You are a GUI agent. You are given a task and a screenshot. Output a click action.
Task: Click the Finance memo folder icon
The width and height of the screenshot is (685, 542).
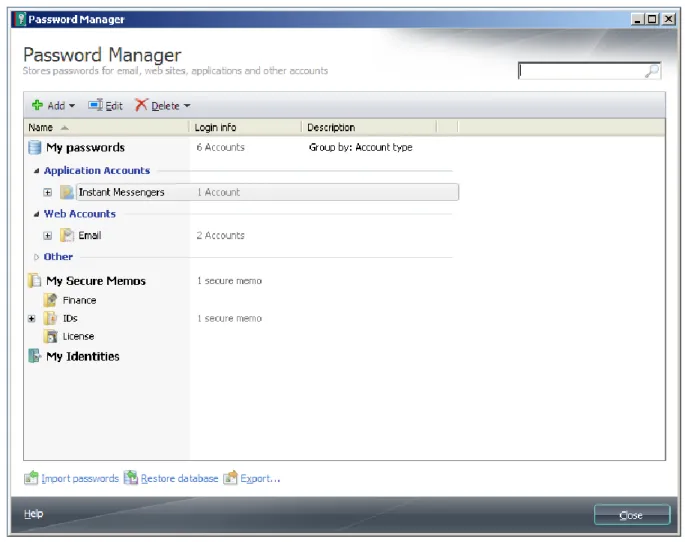pos(51,300)
